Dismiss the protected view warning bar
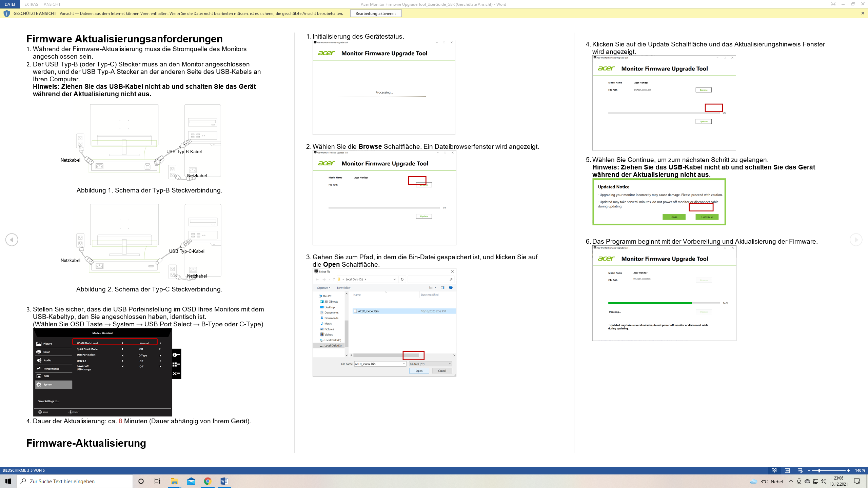This screenshot has width=868, height=488. [x=863, y=13]
